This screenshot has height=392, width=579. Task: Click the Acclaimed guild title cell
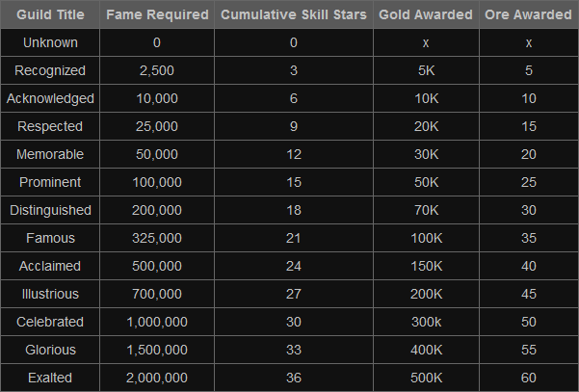(50, 267)
